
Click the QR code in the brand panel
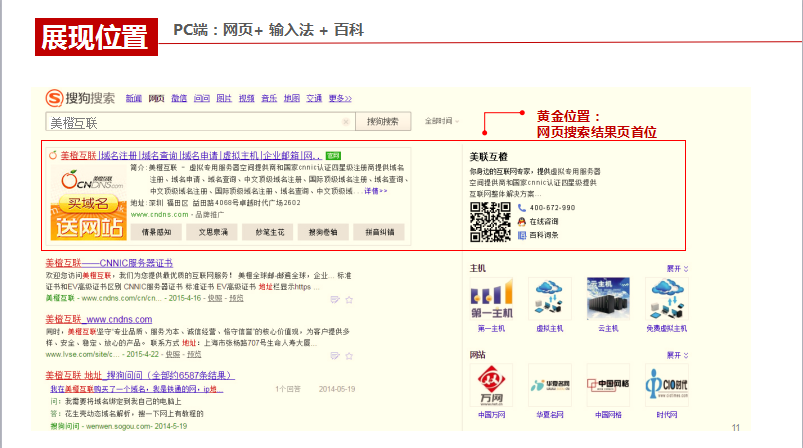(490, 222)
